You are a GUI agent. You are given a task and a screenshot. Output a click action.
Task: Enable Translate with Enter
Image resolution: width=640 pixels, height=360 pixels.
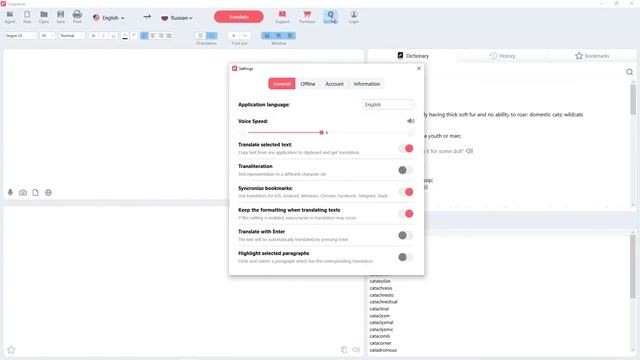click(406, 235)
